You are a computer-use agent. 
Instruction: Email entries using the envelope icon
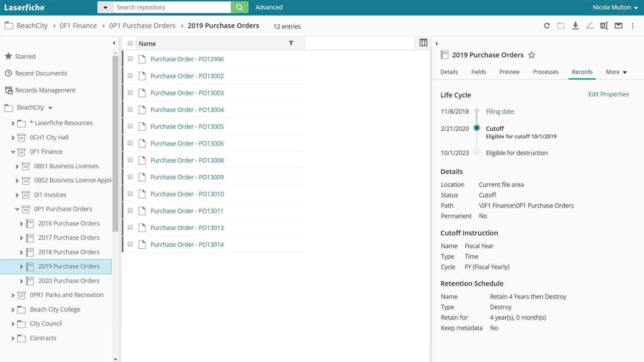coord(619,25)
